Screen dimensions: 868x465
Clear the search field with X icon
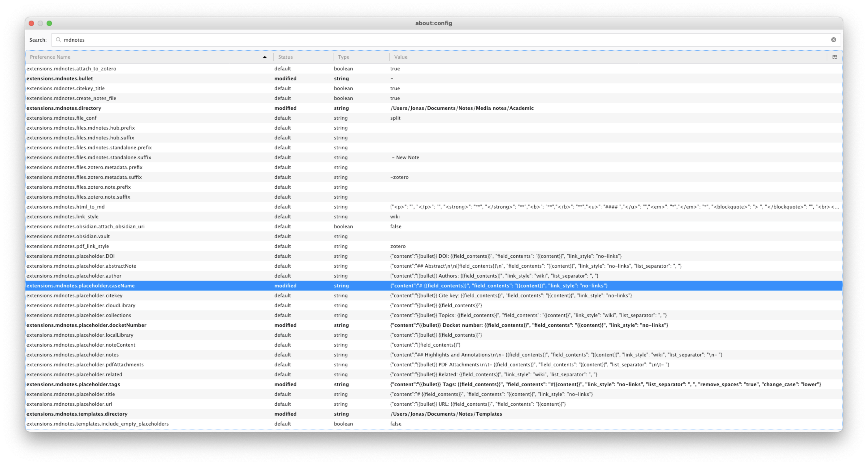point(833,40)
